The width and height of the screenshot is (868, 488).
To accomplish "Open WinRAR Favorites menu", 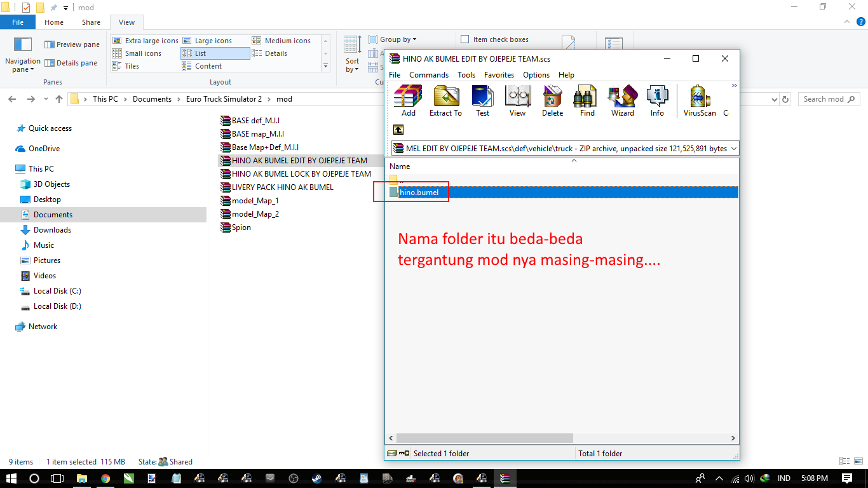I will [499, 75].
